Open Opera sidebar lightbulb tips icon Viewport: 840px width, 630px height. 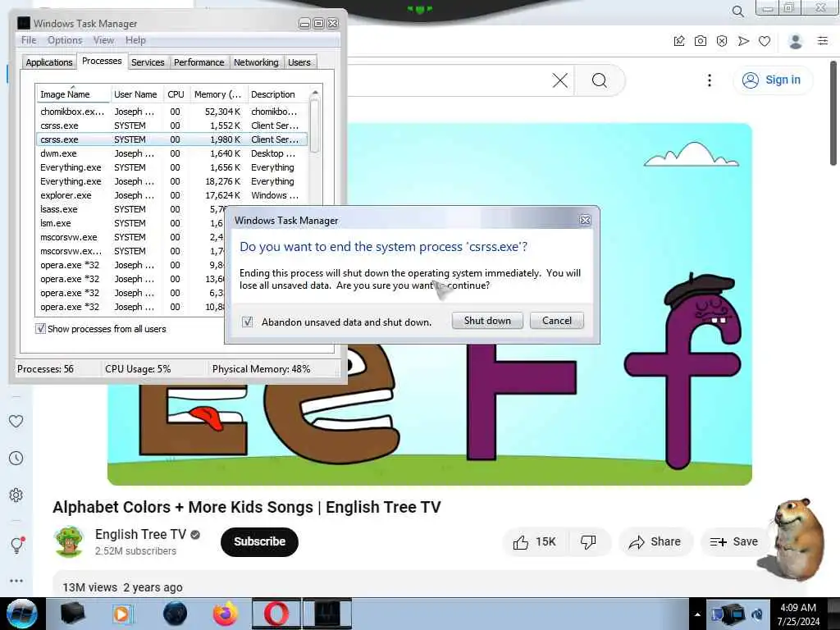[16, 546]
